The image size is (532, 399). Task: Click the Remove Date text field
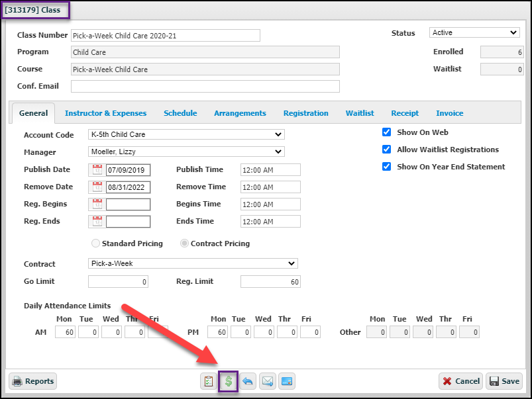[129, 187]
